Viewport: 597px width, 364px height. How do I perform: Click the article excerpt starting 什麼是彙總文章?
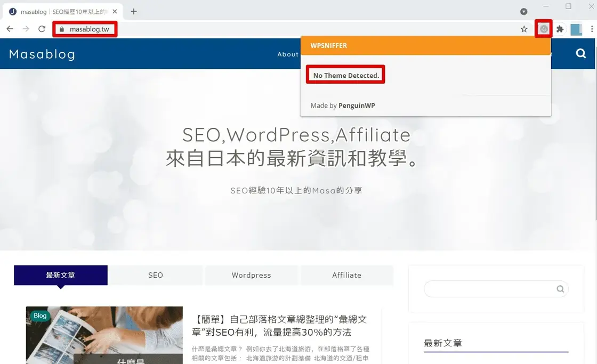pos(280,353)
